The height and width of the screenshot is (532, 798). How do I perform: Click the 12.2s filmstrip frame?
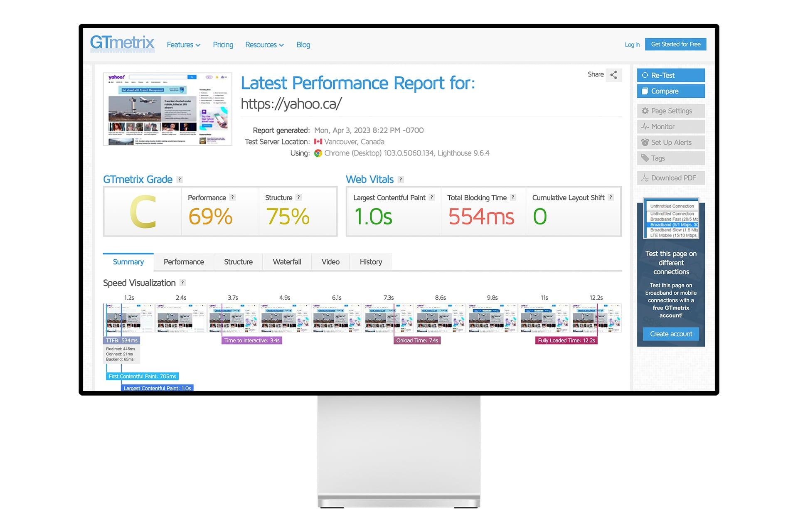[x=596, y=318]
